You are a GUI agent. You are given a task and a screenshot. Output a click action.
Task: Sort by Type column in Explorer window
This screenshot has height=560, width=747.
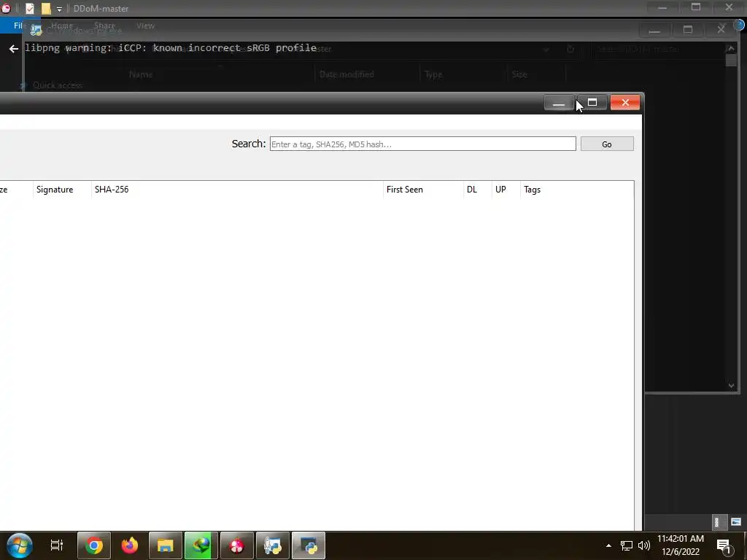[433, 74]
